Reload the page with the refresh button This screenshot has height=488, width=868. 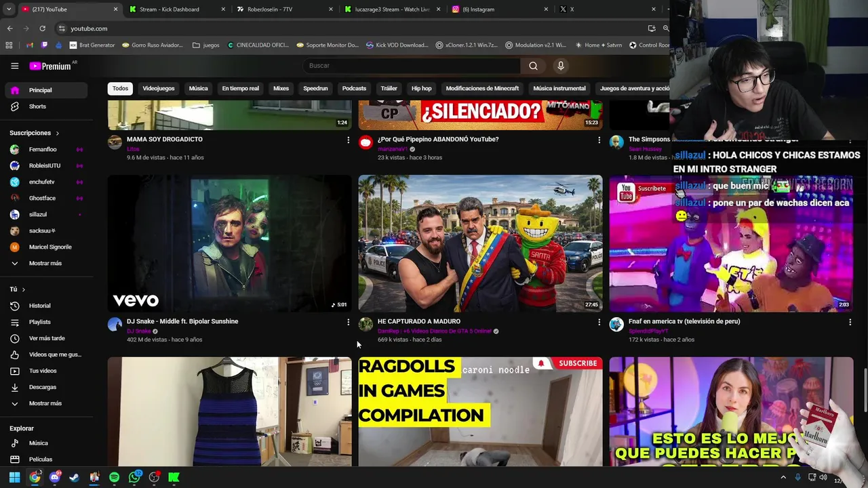42,28
